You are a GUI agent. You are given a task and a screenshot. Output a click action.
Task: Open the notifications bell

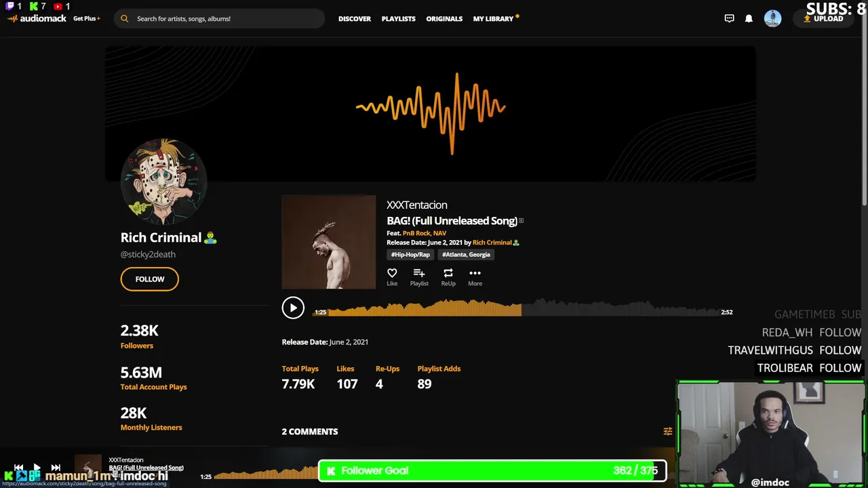click(749, 18)
